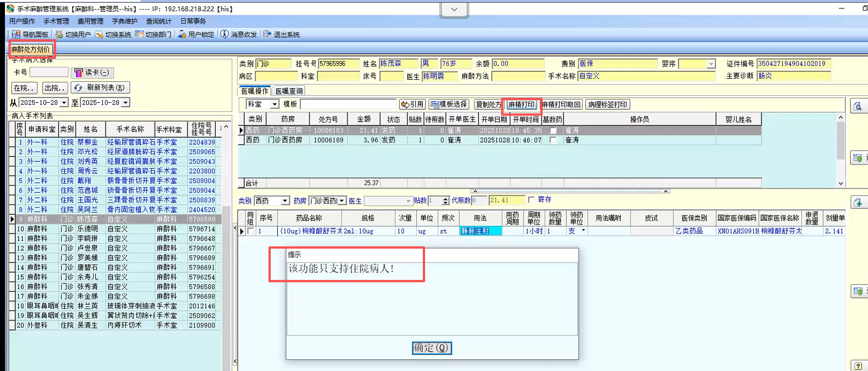The height and width of the screenshot is (371, 868).
Task: Open 模板选择 template selection
Action: pos(449,104)
